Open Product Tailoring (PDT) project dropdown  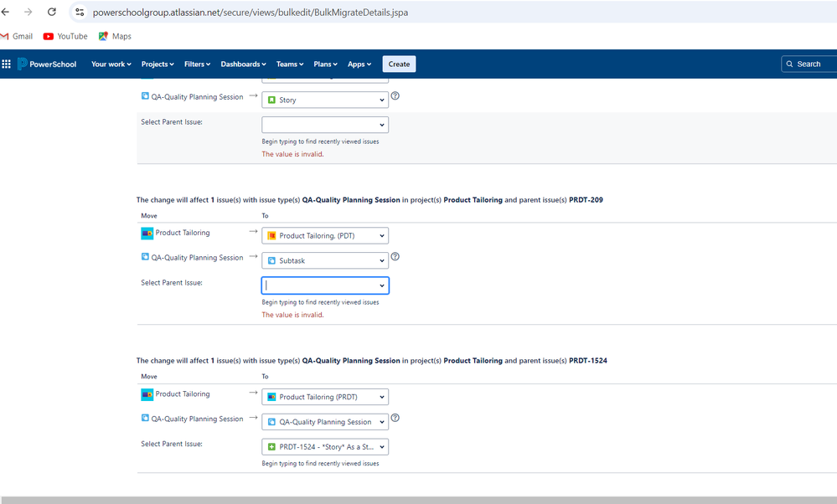(325, 236)
